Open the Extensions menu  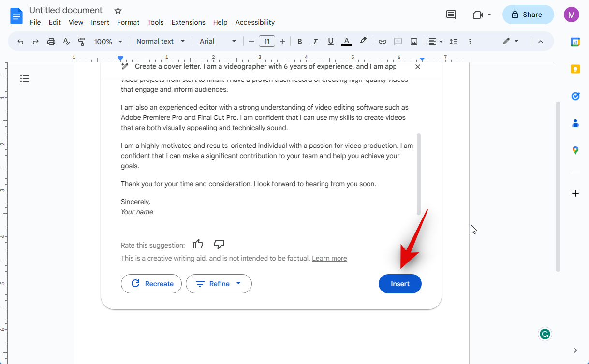coord(188,22)
